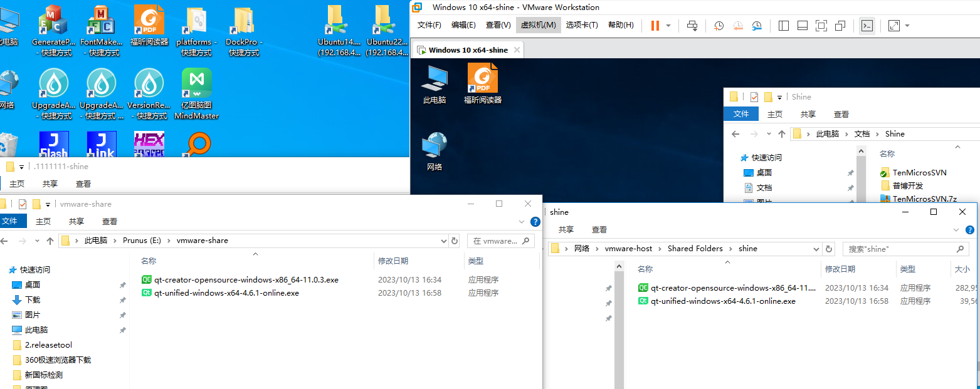The image size is (980, 389).
Task: Open VMware 选项卡(T) menu
Action: (582, 25)
